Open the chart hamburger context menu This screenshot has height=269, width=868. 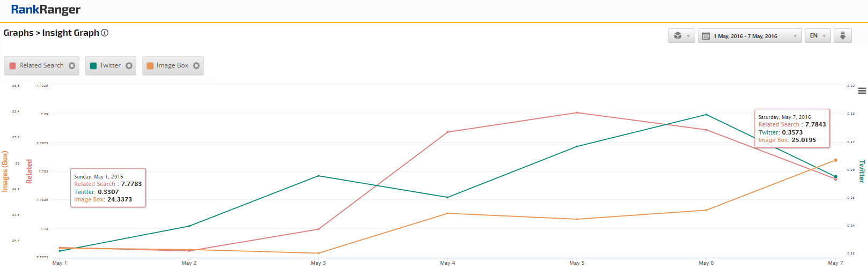(x=862, y=91)
